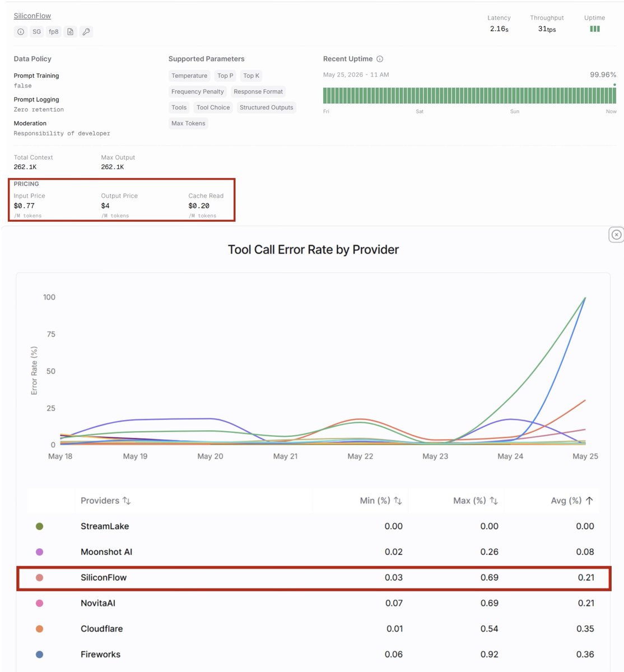Click Cloudflare Max value 0.54
The image size is (624, 672).
click(x=490, y=629)
